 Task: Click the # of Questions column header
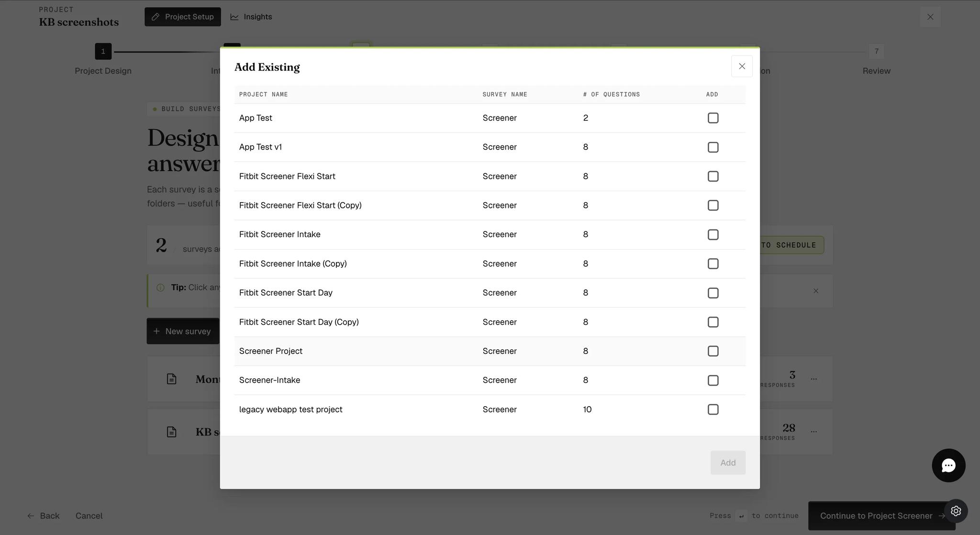(x=612, y=94)
